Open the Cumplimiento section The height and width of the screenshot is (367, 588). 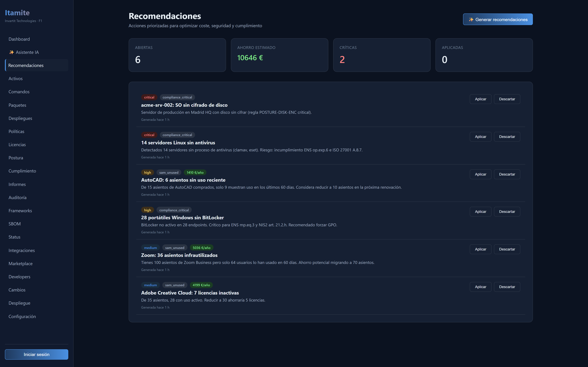(x=22, y=171)
